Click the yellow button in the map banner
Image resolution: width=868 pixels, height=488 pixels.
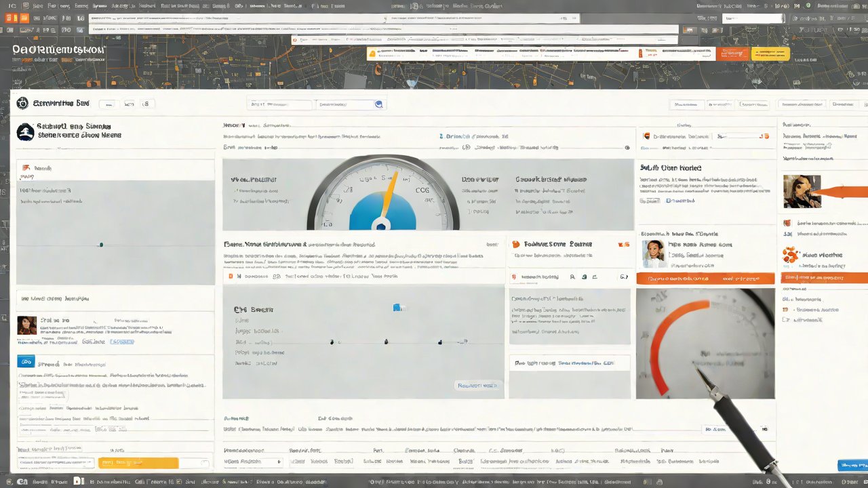[770, 54]
